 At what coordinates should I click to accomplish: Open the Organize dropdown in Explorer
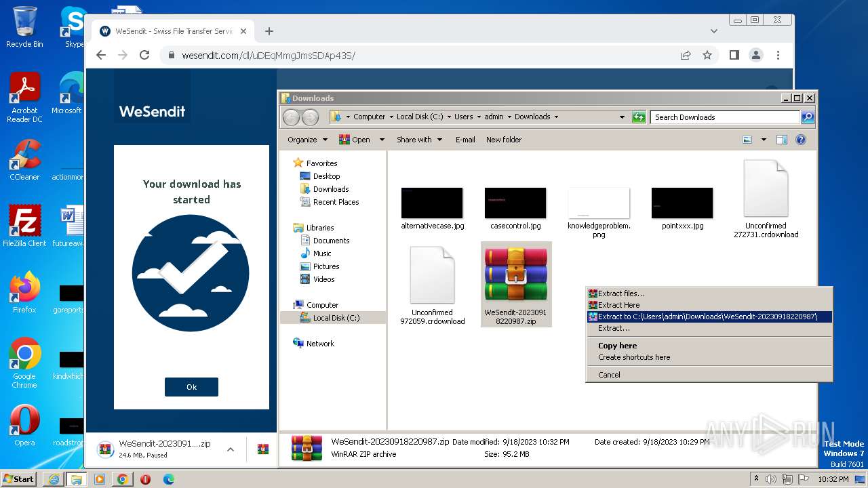point(307,140)
